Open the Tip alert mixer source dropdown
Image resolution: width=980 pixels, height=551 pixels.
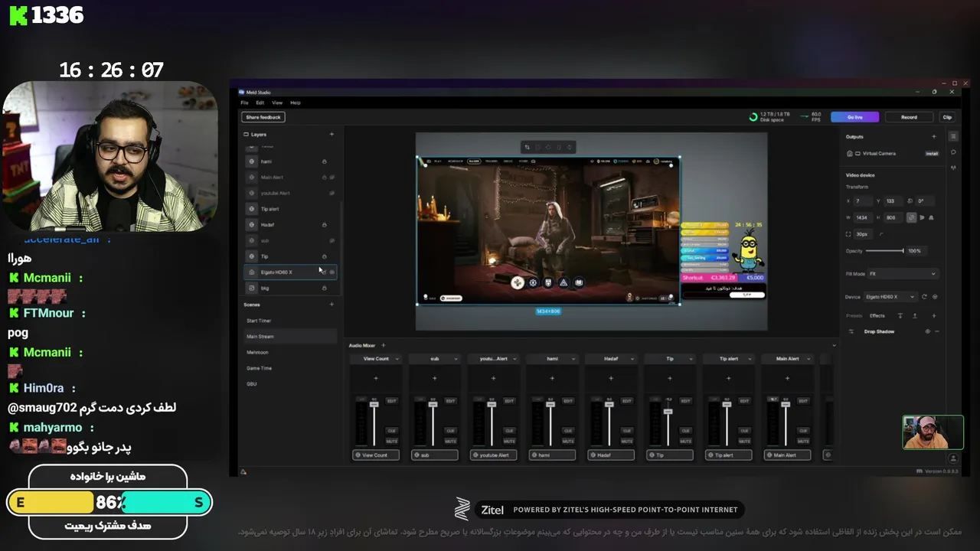tap(728, 358)
